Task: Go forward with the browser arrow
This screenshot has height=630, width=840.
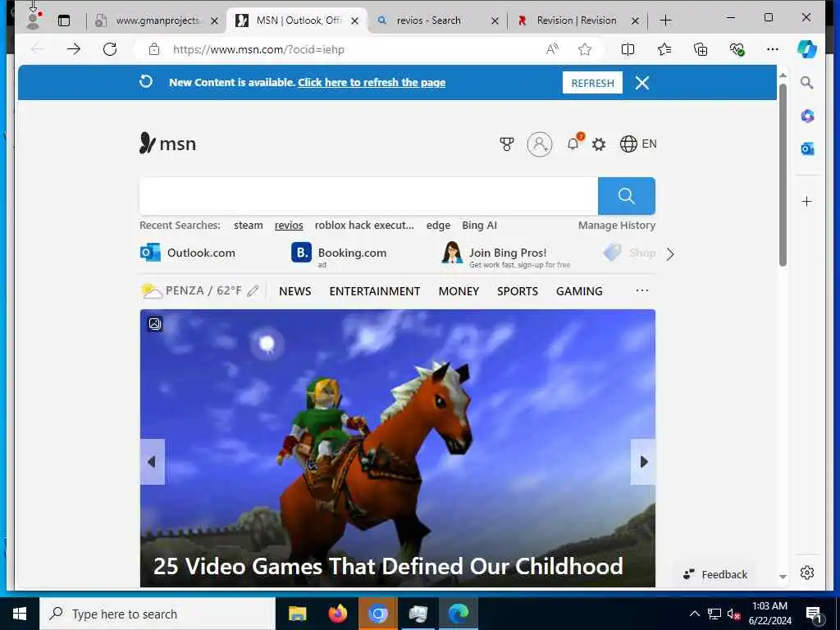Action: 74,49
